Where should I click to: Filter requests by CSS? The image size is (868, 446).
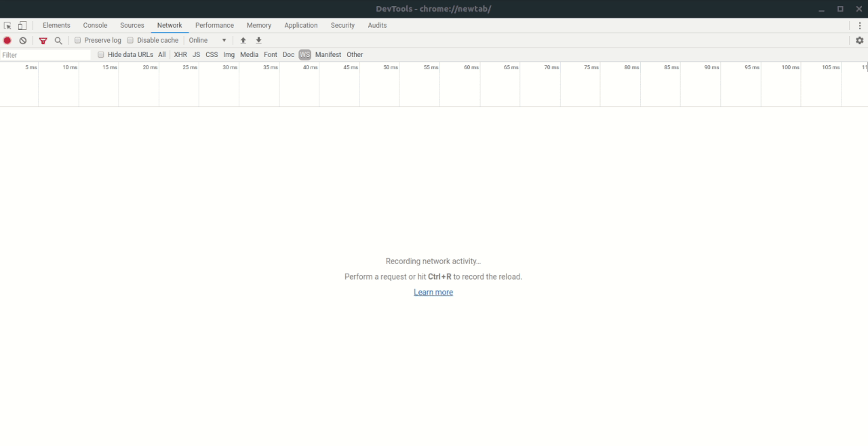[x=212, y=55]
